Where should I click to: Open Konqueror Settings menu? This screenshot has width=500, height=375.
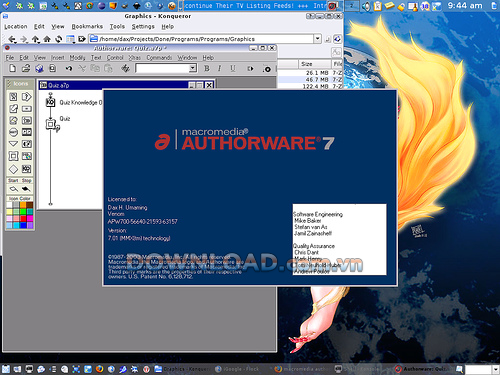[x=143, y=26]
